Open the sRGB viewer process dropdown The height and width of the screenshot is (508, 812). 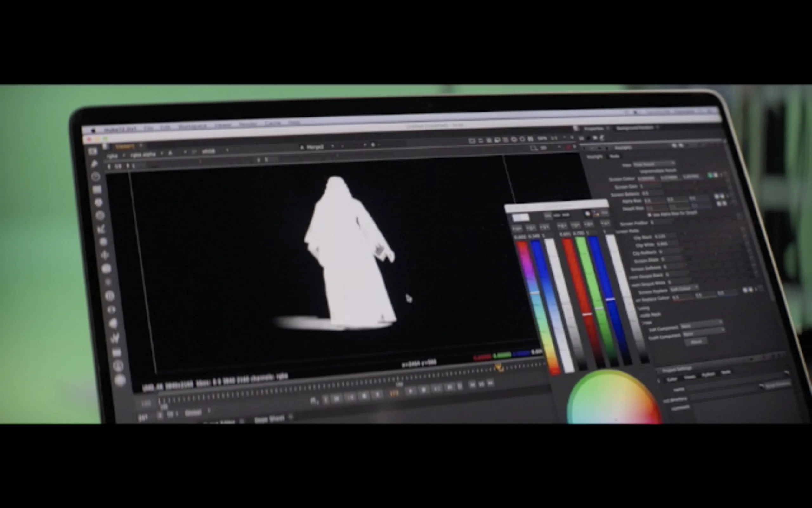pyautogui.click(x=215, y=151)
